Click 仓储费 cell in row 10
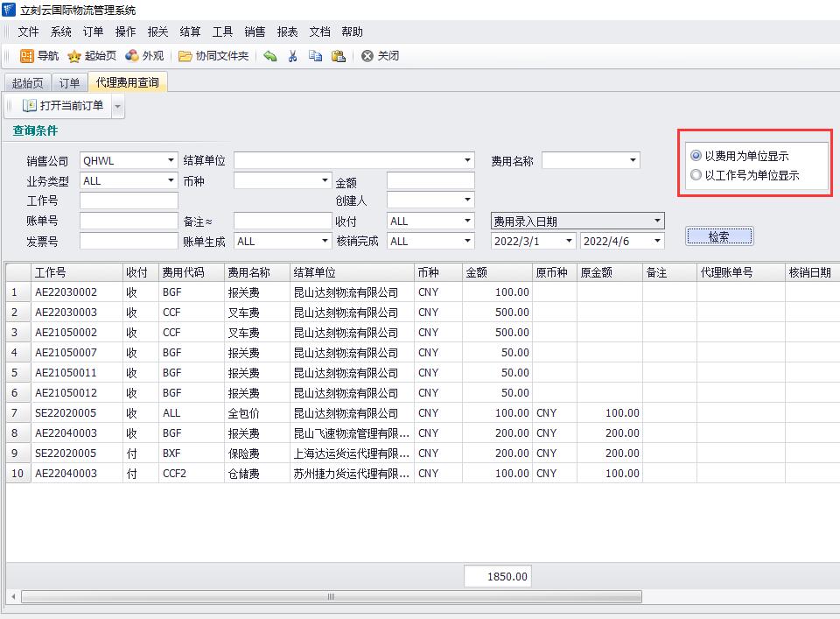Image resolution: width=840 pixels, height=619 pixels. (256, 474)
